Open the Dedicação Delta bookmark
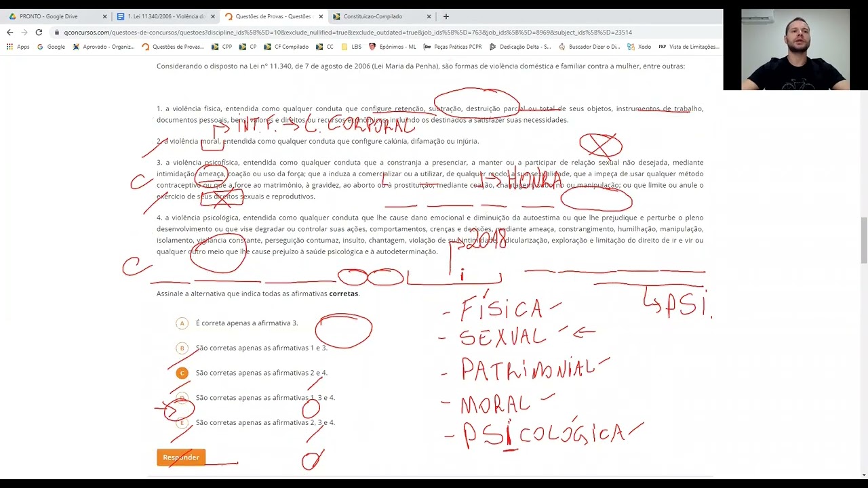This screenshot has height=488, width=868. click(520, 47)
